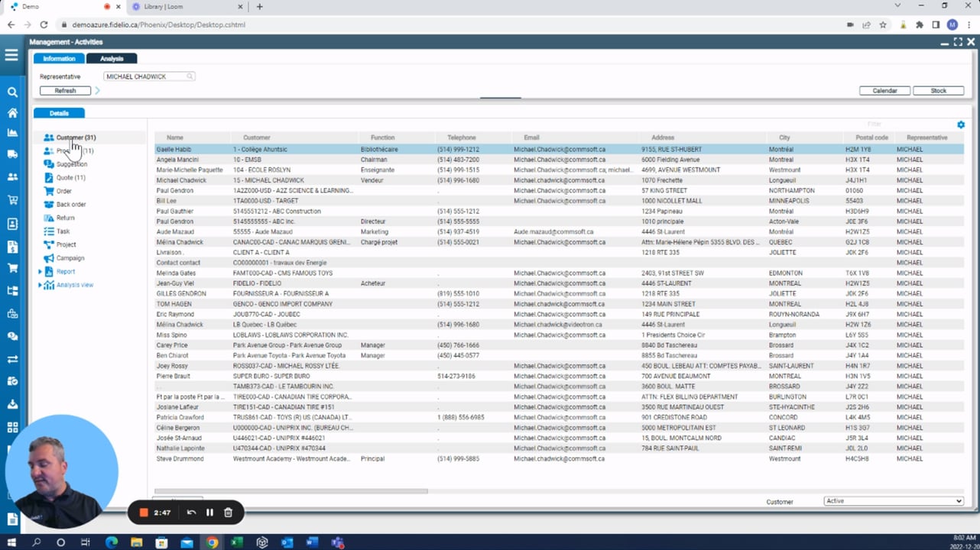Screen dimensions: 980x550
Task: Expand the Report tree node
Action: [x=41, y=271]
